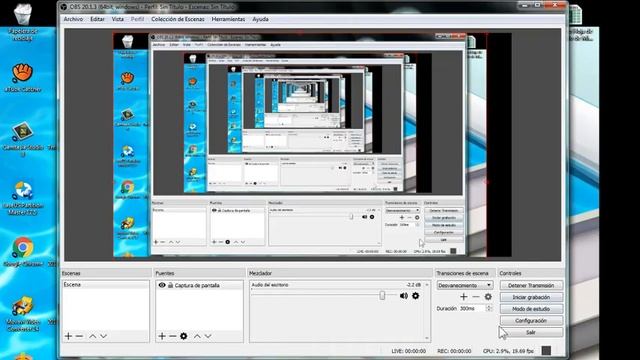Click the CPU usage status text
Viewport: 640px width, 360px height.
point(508,351)
